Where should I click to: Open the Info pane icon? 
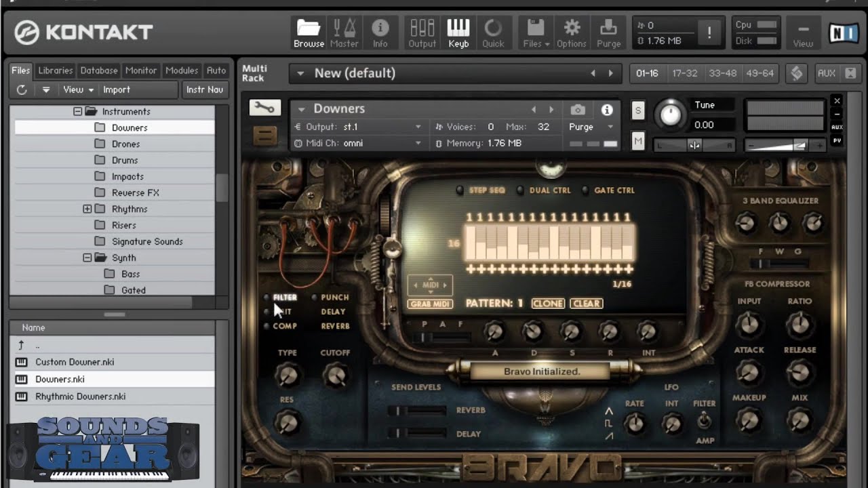(x=380, y=33)
